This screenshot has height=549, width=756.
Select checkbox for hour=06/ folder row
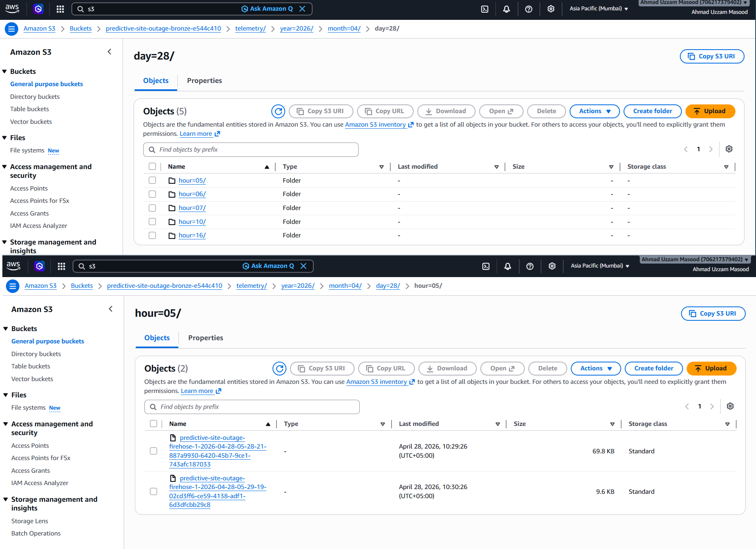(x=152, y=194)
